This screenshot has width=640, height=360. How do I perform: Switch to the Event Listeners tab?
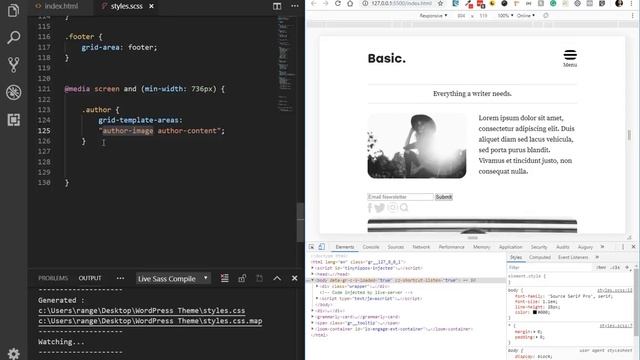coord(573,257)
